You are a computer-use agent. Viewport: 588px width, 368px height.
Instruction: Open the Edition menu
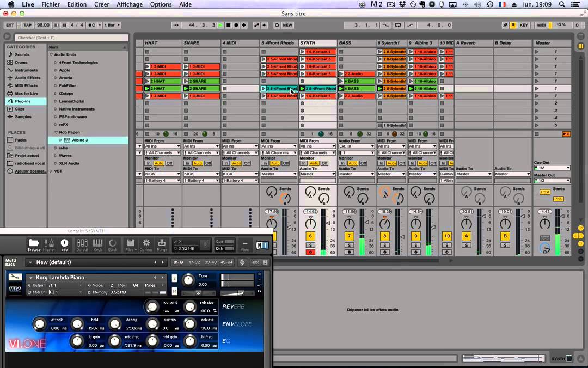77,4
